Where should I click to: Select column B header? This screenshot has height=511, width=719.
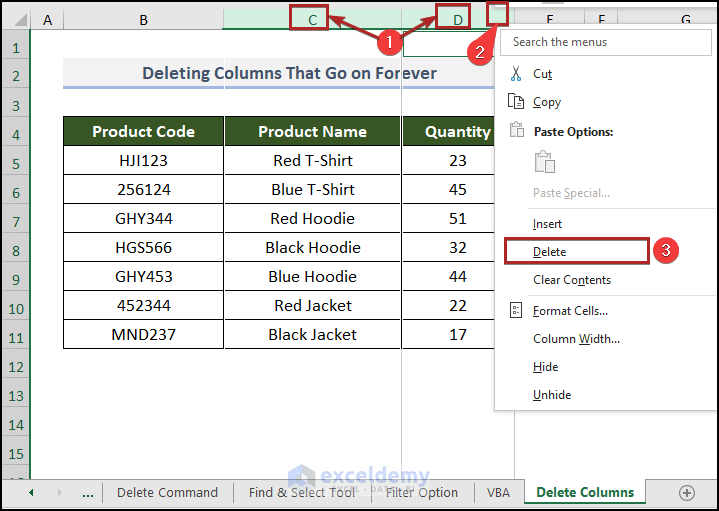144,20
